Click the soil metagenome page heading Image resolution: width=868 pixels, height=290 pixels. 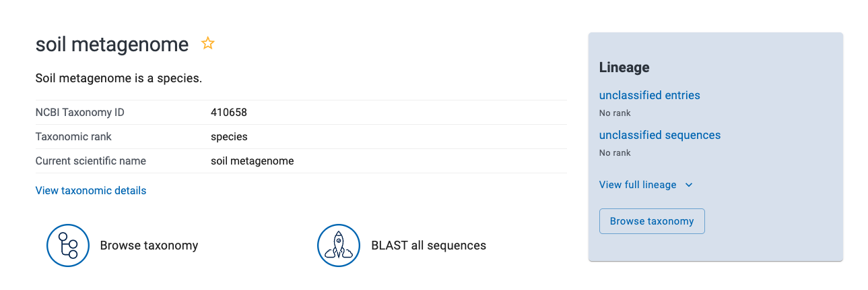pos(112,45)
